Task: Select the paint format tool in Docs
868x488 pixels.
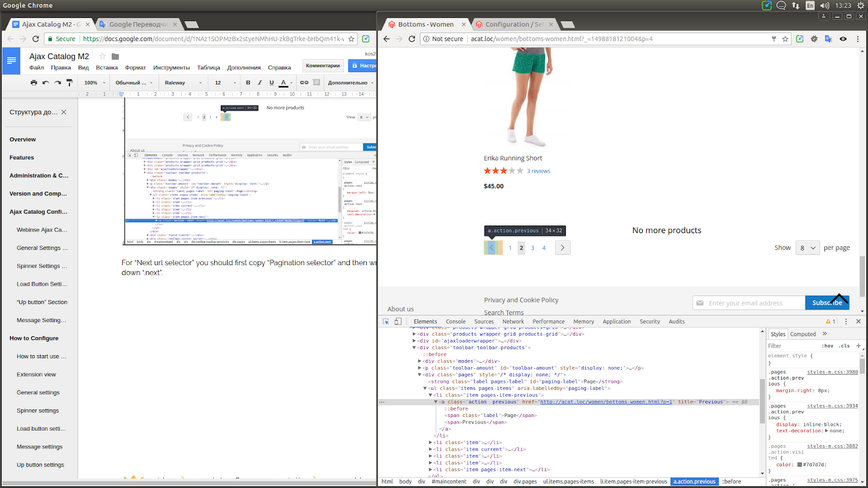Action: (69, 82)
